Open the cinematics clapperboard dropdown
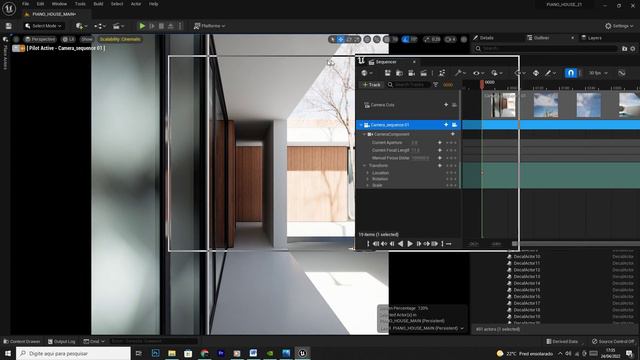640x360 pixels. tap(118, 26)
